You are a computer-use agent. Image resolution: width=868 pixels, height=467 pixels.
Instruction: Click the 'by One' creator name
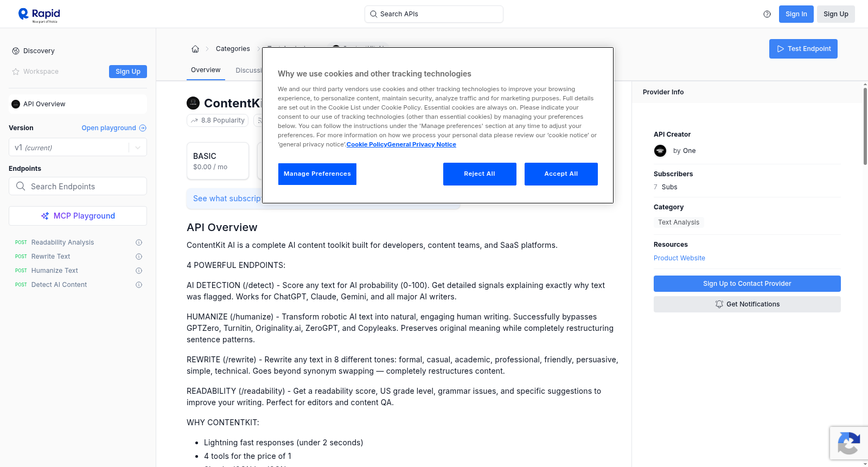(684, 151)
